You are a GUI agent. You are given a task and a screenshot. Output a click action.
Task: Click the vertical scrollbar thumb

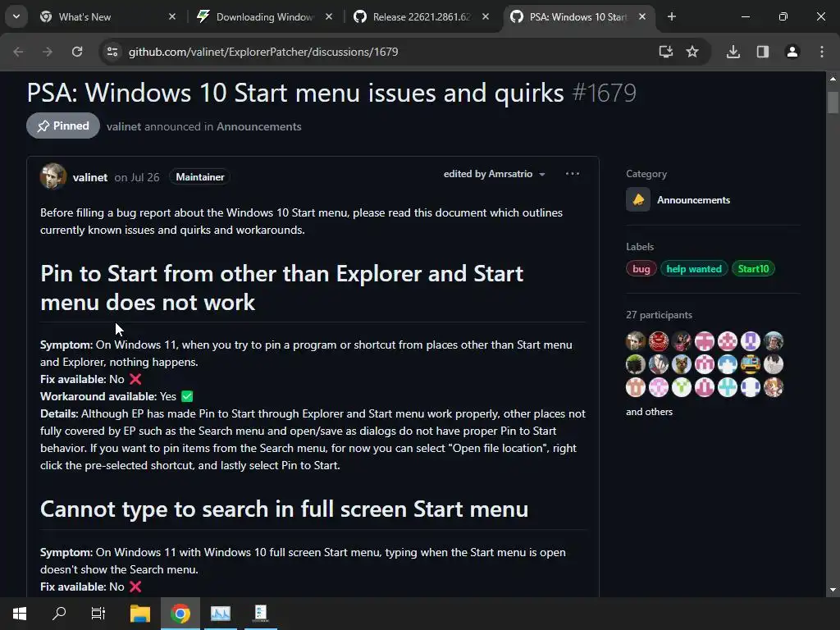point(833,103)
